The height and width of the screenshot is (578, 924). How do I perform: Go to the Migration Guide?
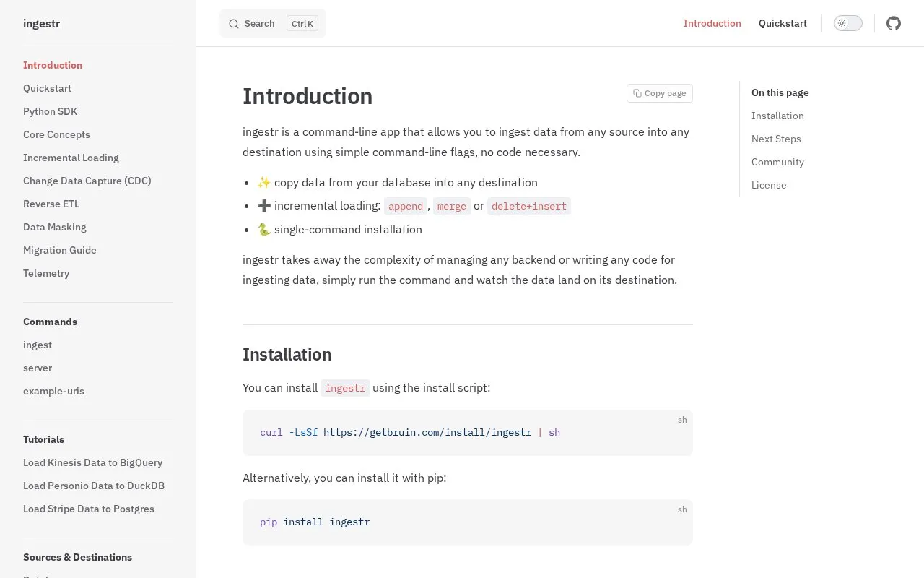tap(60, 250)
